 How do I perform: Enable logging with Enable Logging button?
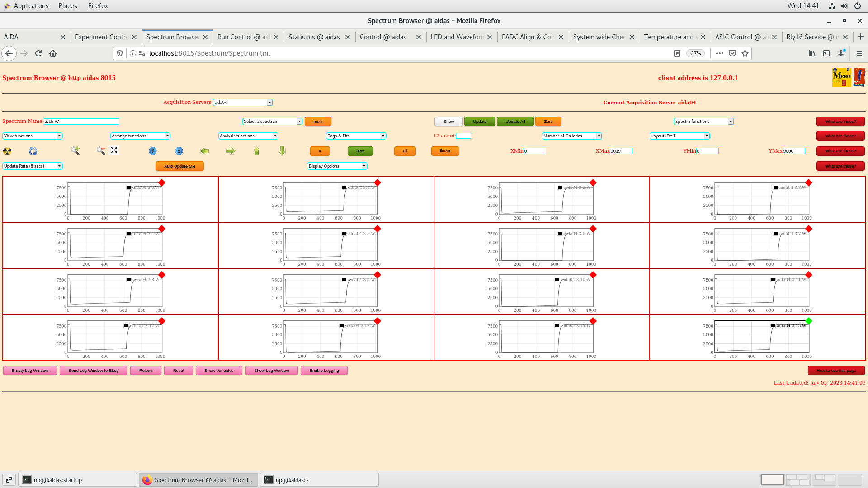[x=324, y=370]
